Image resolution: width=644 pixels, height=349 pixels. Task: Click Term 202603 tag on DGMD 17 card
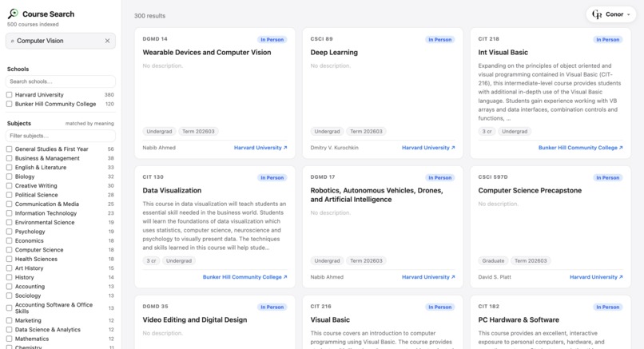click(366, 260)
